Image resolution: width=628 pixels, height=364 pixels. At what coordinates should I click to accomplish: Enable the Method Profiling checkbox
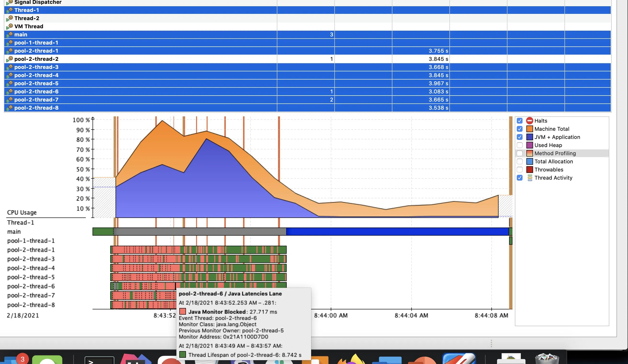520,153
